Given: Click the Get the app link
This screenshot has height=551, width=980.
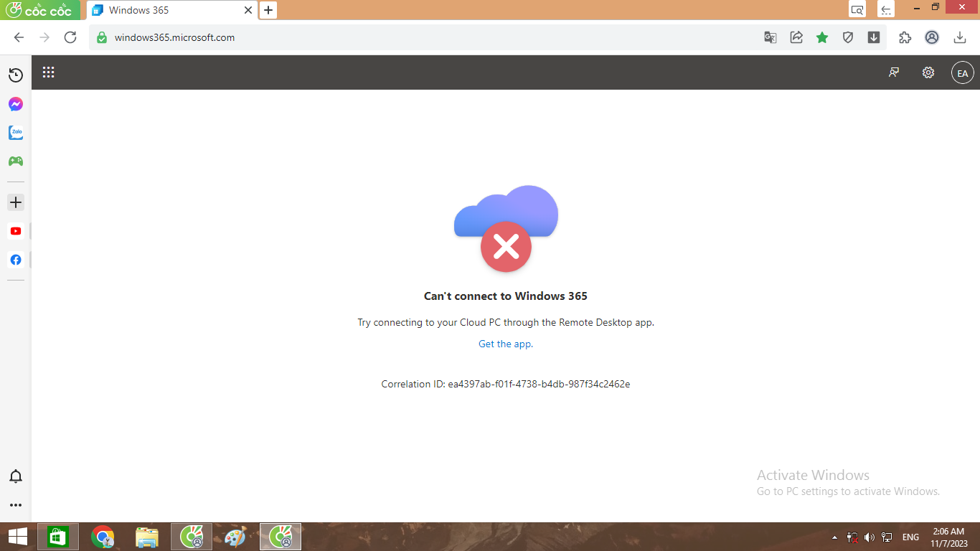Looking at the screenshot, I should 506,344.
